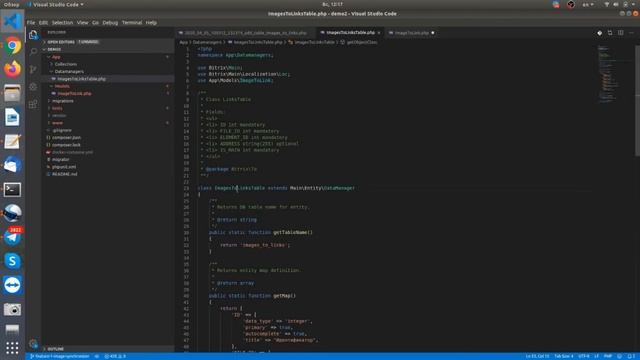Open Telegram from the dock
640x360 pixels.
click(x=12, y=237)
